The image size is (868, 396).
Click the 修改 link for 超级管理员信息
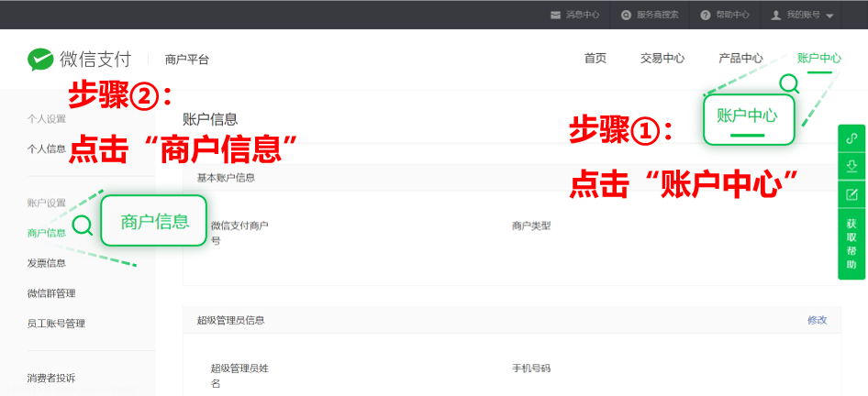(x=817, y=320)
